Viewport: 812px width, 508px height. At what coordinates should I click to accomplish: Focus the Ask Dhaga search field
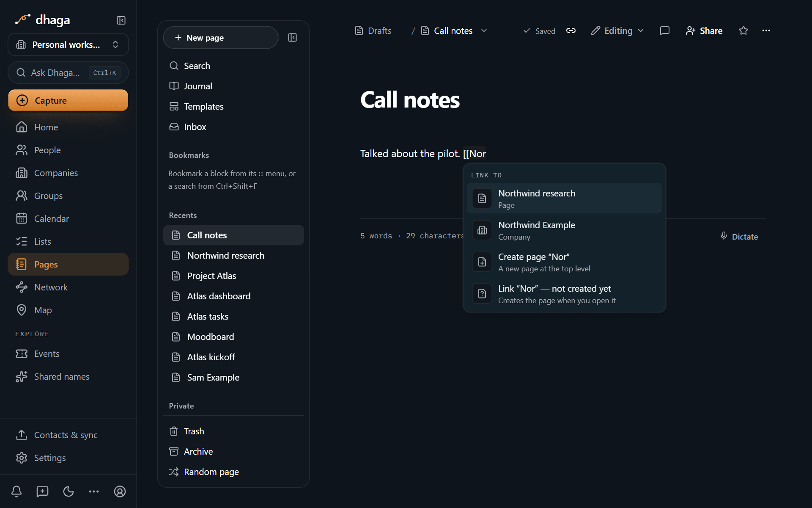pos(68,72)
